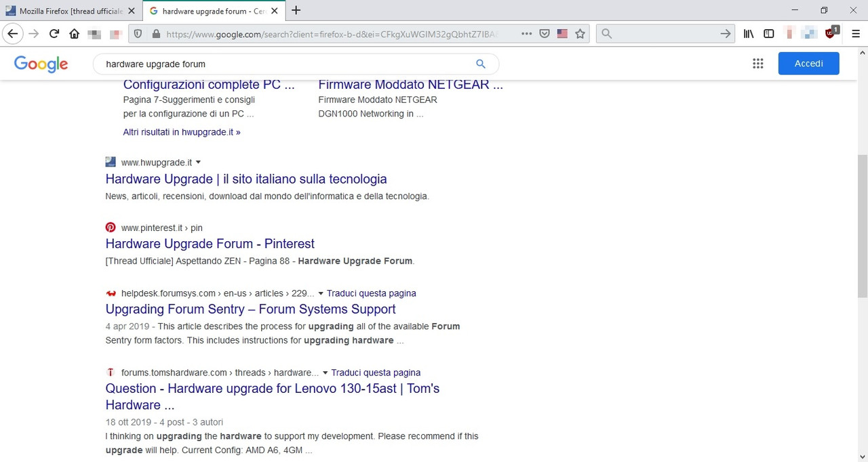868x462 pixels.
Task: Open the uBlock Origin extension
Action: [831, 33]
